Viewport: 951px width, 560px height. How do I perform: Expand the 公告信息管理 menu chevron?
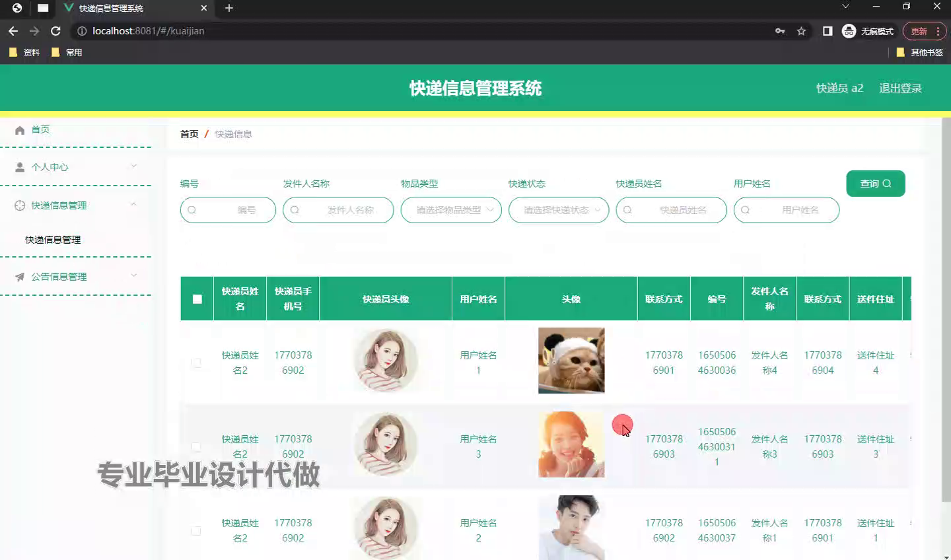coord(134,275)
